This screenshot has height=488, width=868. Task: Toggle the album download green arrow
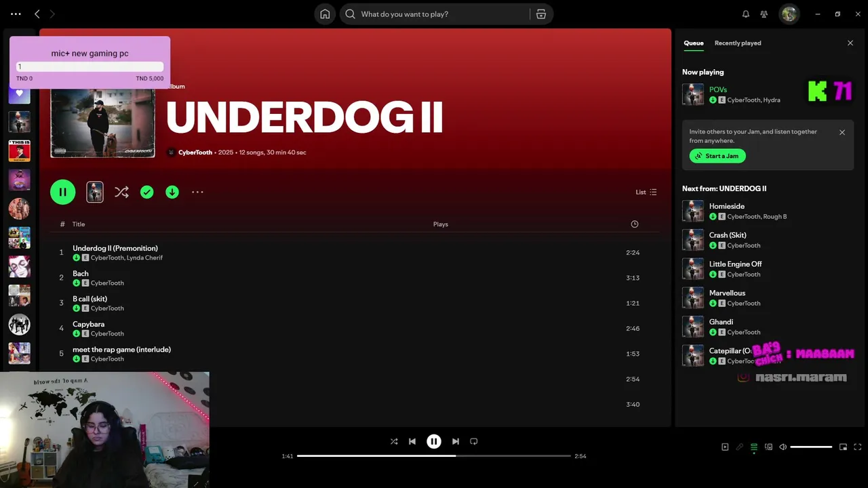click(x=172, y=192)
